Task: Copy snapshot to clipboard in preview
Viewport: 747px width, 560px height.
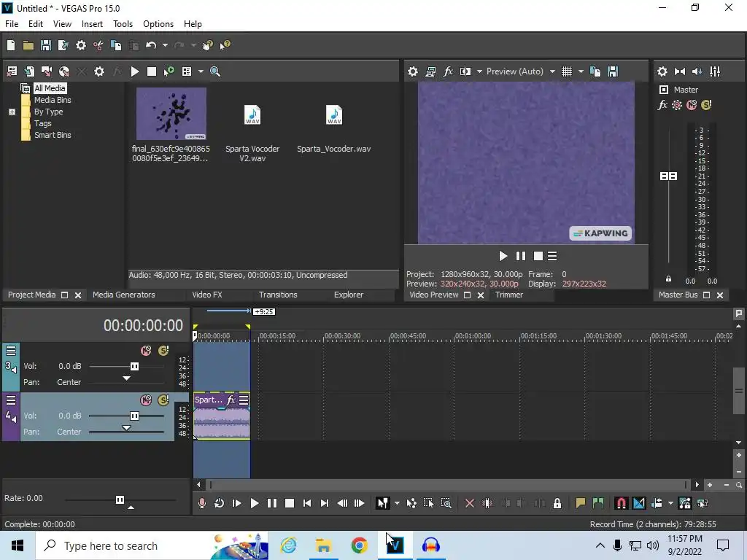Action: 595,71
